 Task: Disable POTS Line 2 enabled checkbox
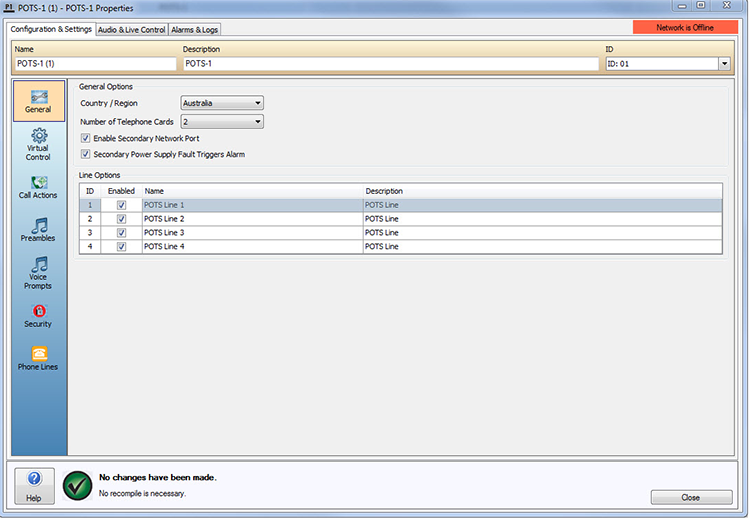click(121, 219)
